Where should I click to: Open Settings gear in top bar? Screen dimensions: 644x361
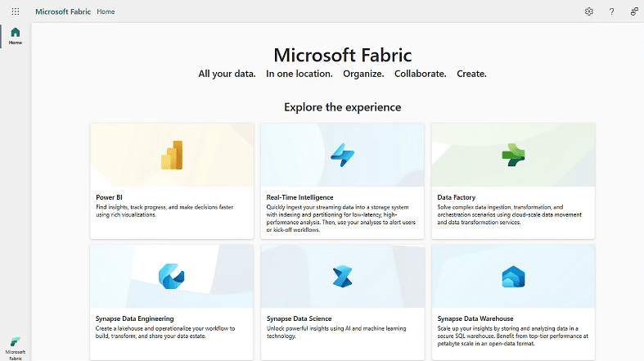[588, 11]
